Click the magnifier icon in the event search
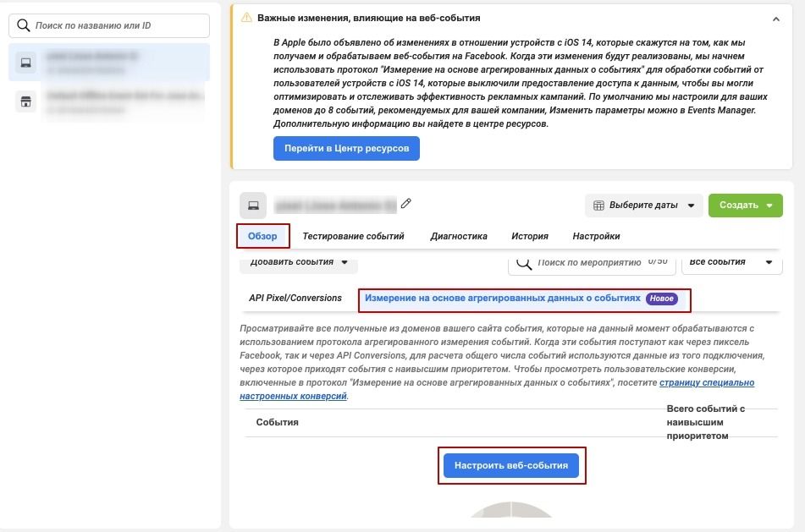The height and width of the screenshot is (532, 805). (x=524, y=263)
